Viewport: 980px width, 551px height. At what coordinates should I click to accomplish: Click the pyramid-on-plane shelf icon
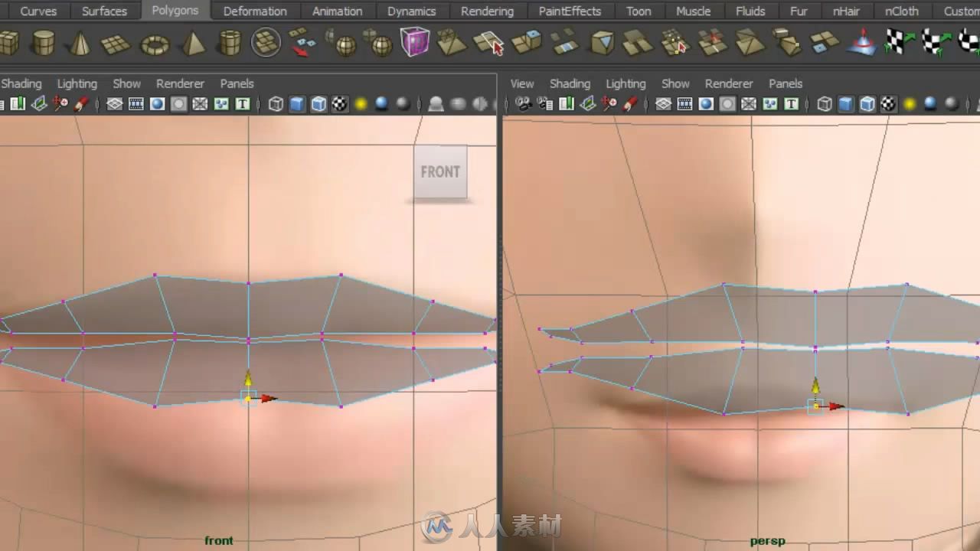click(452, 43)
